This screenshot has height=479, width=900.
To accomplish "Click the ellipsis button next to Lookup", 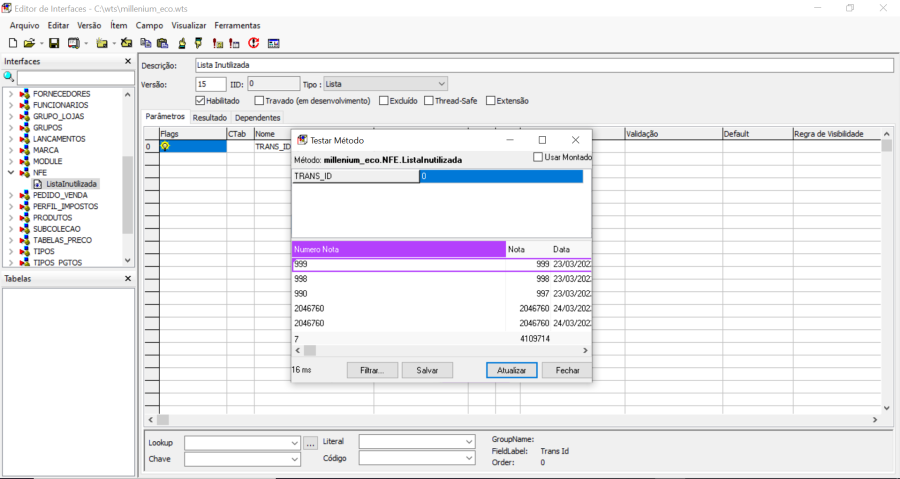I will tap(310, 443).
